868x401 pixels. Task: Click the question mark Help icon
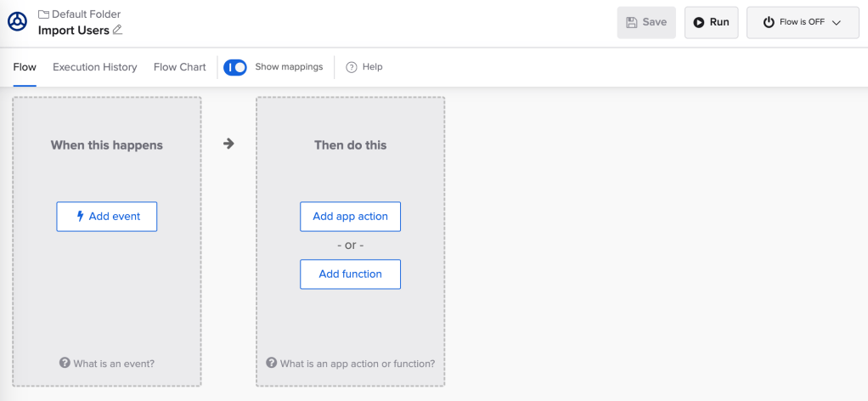tap(351, 67)
